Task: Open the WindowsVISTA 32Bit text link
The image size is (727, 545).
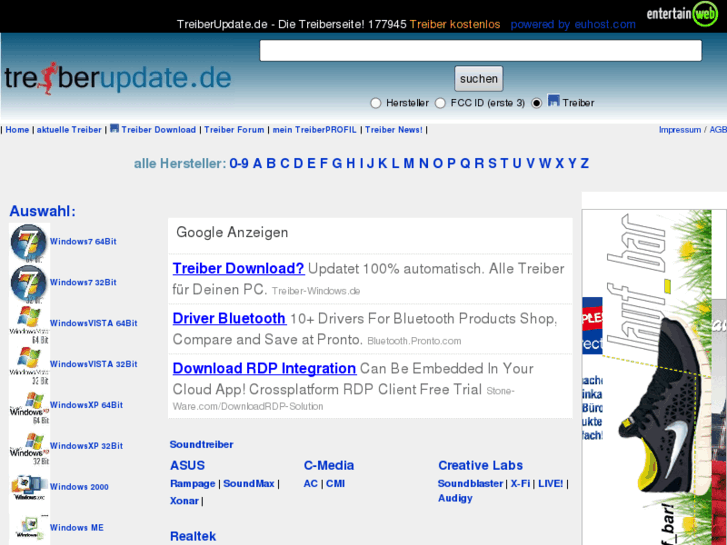Action: pyautogui.click(x=94, y=364)
